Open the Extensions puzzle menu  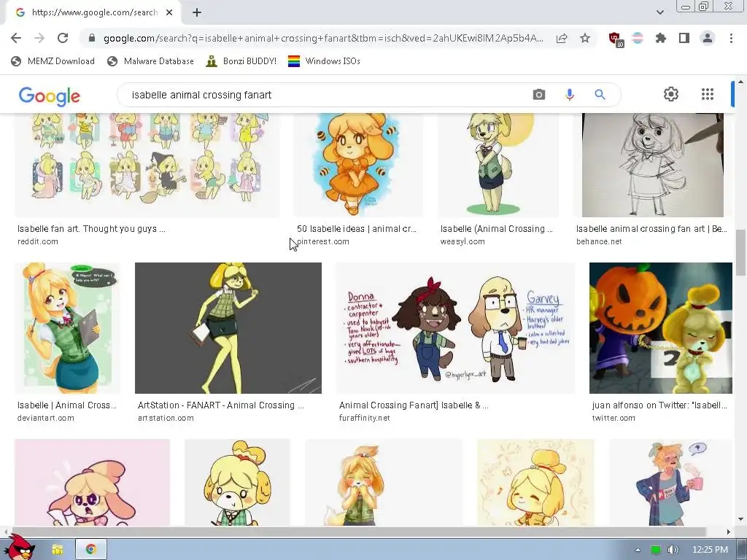(661, 38)
